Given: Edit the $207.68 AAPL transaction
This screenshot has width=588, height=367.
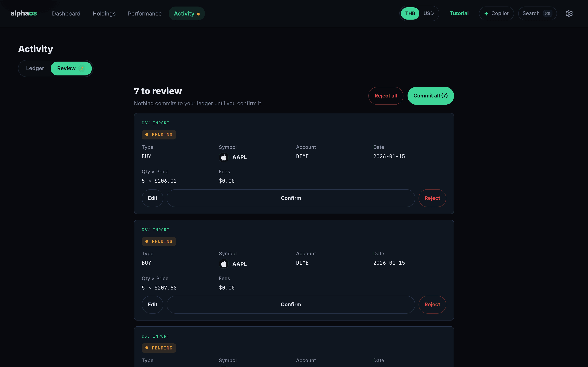Looking at the screenshot, I should (x=152, y=304).
